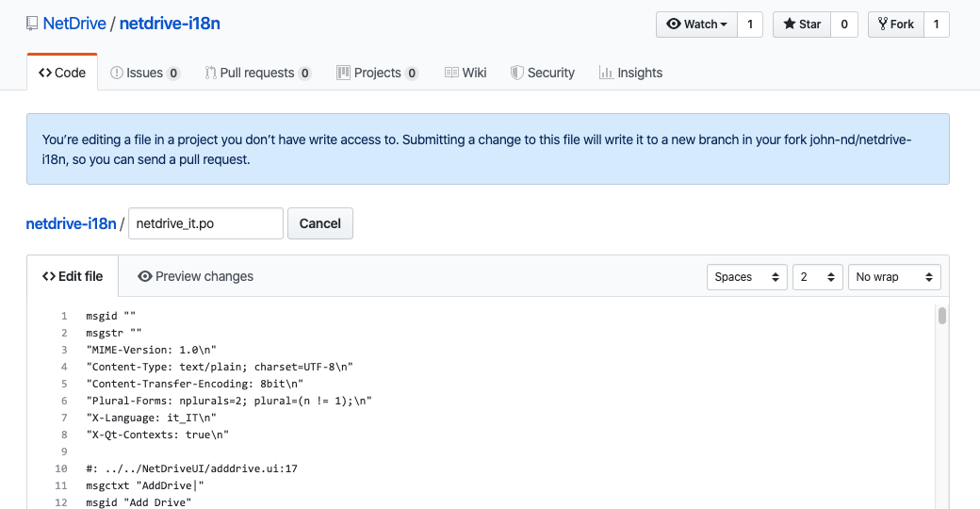Open the NetDrive owner link

(x=74, y=24)
